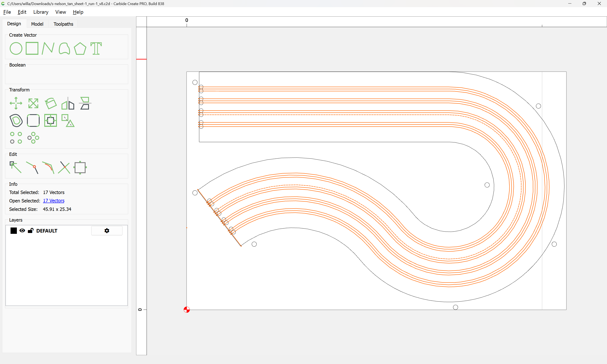Click the Offset Vectors tool
Screen dimensions: 607x364
[16, 120]
